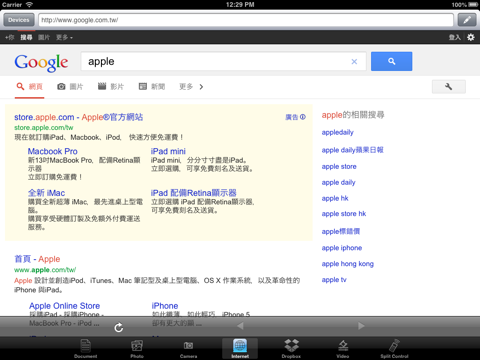This screenshot has height=360, width=480.
Task: Click related search apple tv
Action: tap(334, 280)
